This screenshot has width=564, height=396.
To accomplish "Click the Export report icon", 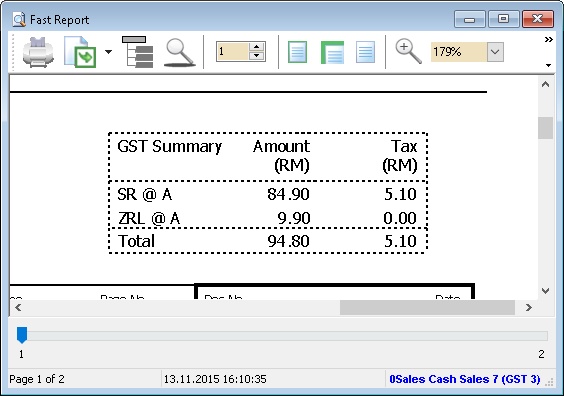I will click(80, 52).
